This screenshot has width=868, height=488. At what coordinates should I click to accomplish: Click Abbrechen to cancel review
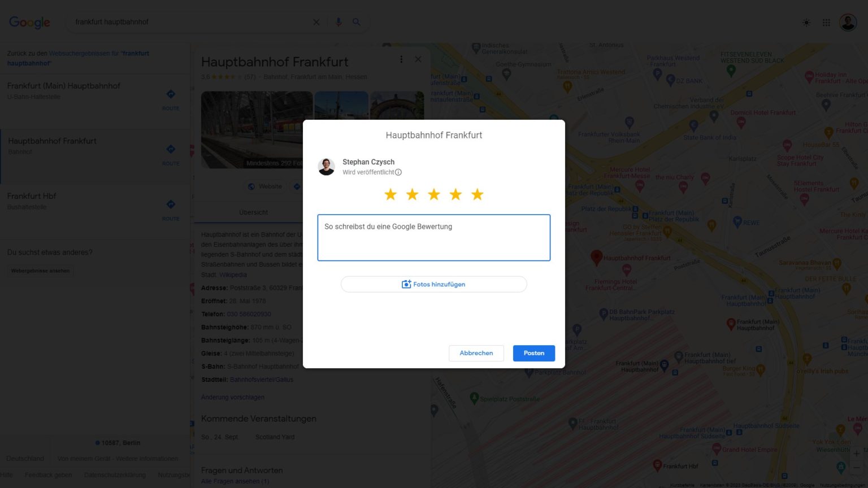pos(476,353)
